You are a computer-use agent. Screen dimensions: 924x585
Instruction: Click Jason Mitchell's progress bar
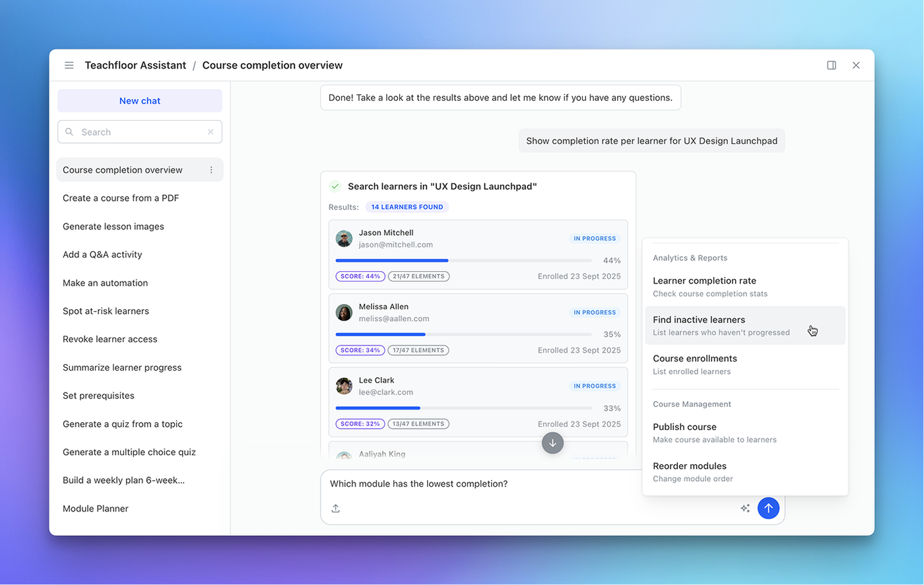[x=464, y=261]
